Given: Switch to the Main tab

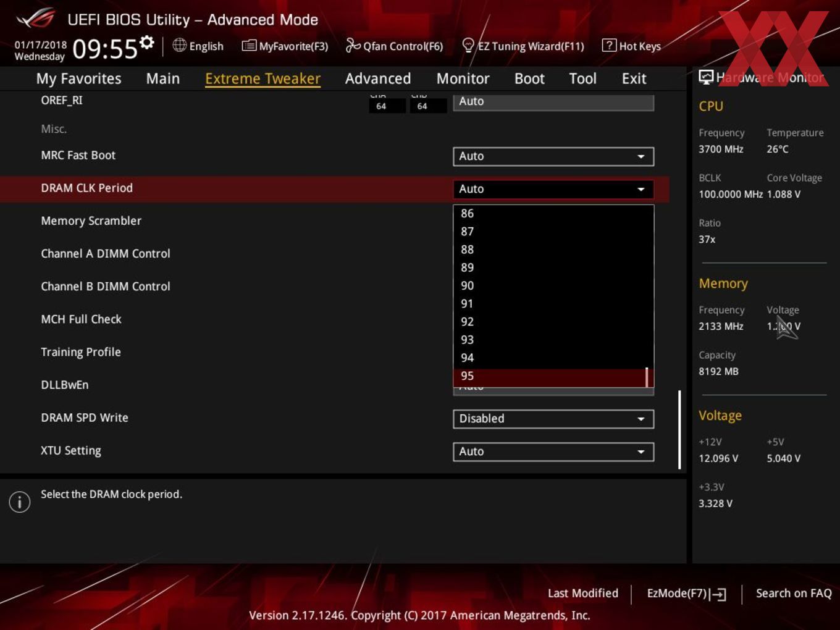Looking at the screenshot, I should (163, 78).
